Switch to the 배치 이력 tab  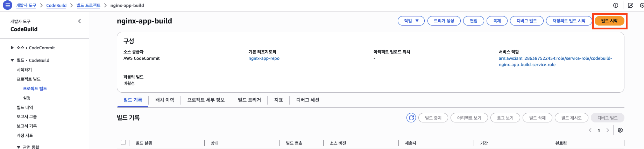(164, 100)
